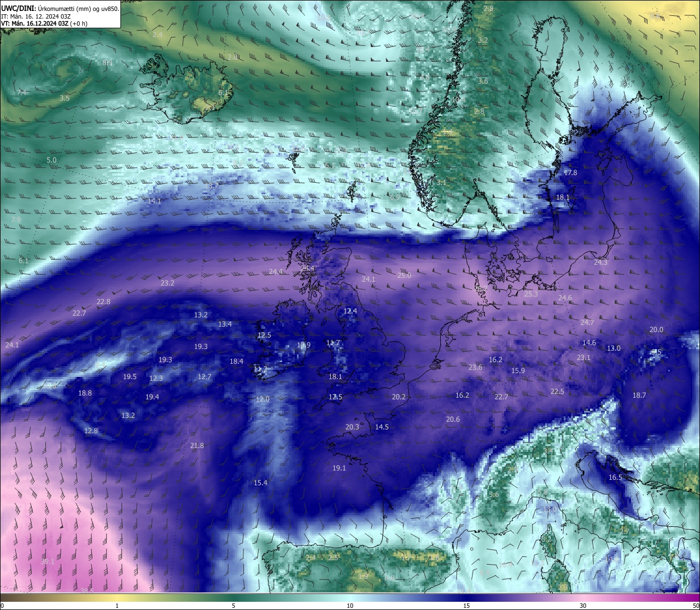Click the 24.6 value on the map
The width and height of the screenshot is (700, 610).
565,298
